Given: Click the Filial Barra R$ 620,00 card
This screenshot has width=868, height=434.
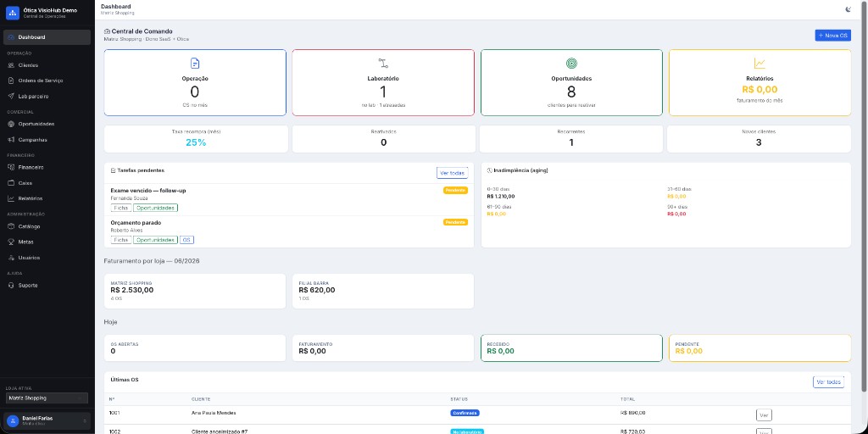Looking at the screenshot, I should [383, 292].
